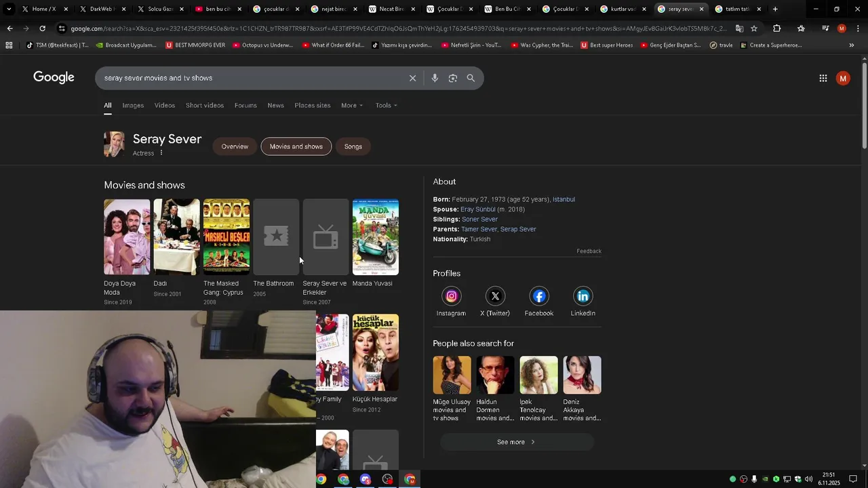Open the Küçük Hesaplar poster
This screenshot has height=488, width=868.
[376, 352]
